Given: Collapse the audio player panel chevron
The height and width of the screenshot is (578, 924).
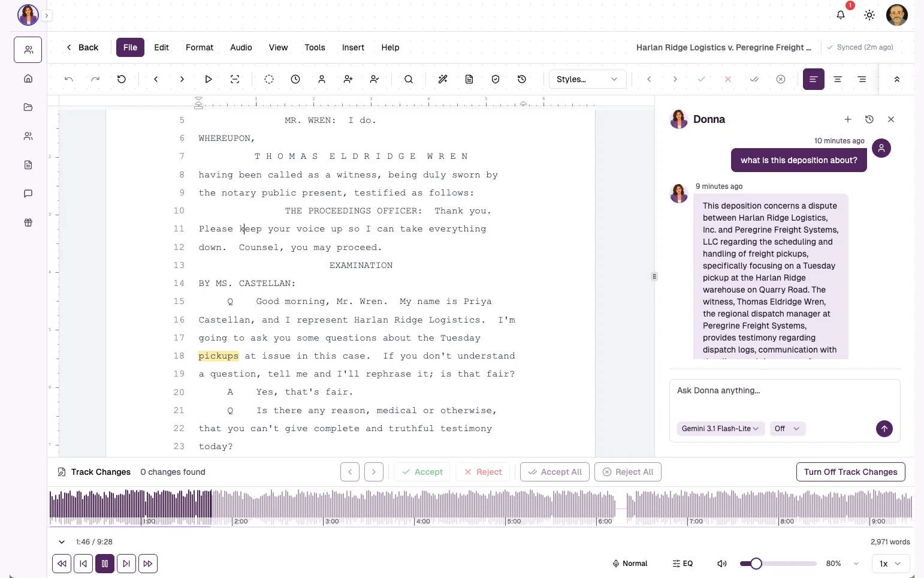Looking at the screenshot, I should (x=62, y=542).
